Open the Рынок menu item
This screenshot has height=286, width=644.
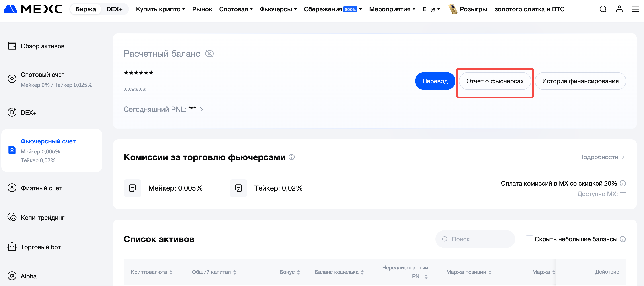[x=202, y=9]
